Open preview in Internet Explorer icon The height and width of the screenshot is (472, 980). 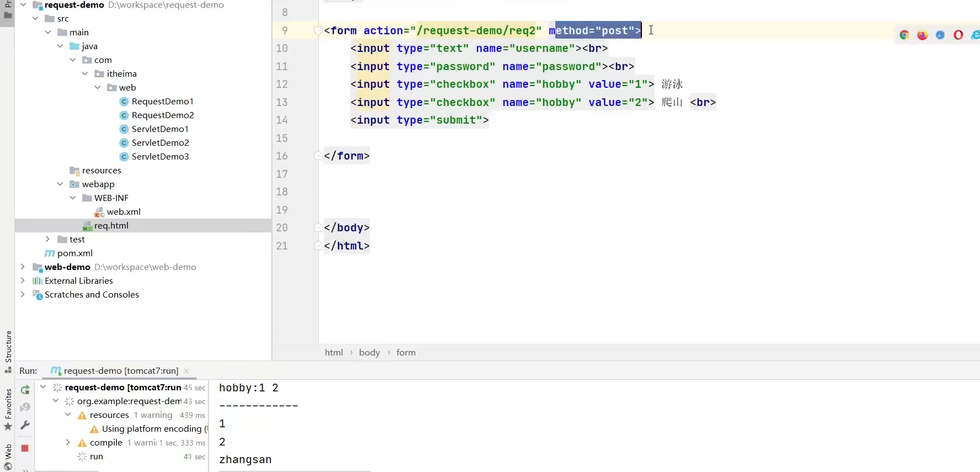coord(976,35)
